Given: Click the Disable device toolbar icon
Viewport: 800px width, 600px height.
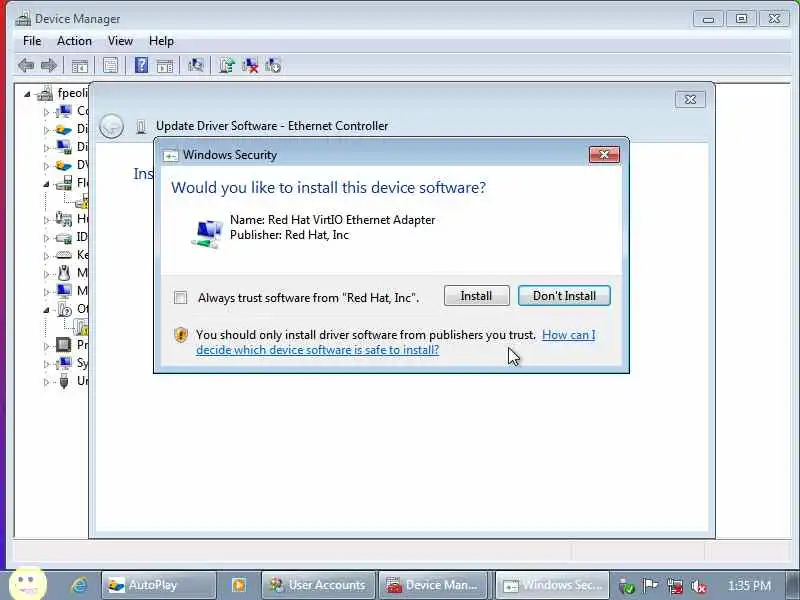Looking at the screenshot, I should point(273,65).
